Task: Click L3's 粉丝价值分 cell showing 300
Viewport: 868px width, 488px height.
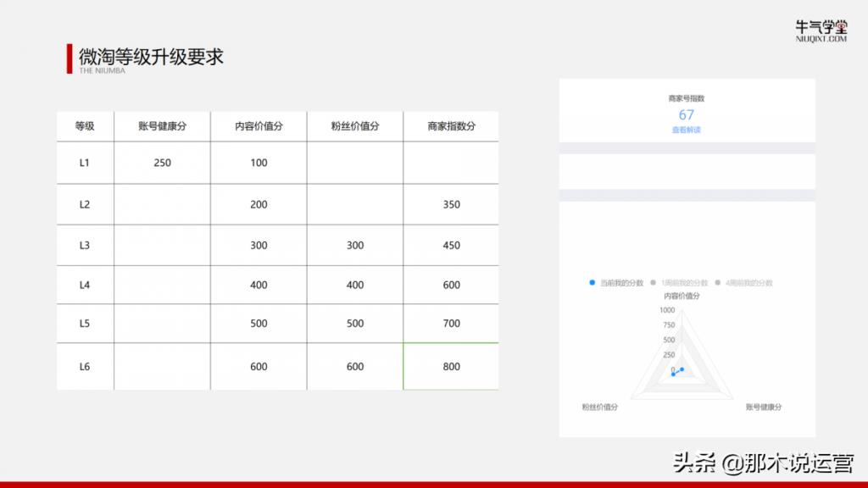Action: tap(355, 245)
